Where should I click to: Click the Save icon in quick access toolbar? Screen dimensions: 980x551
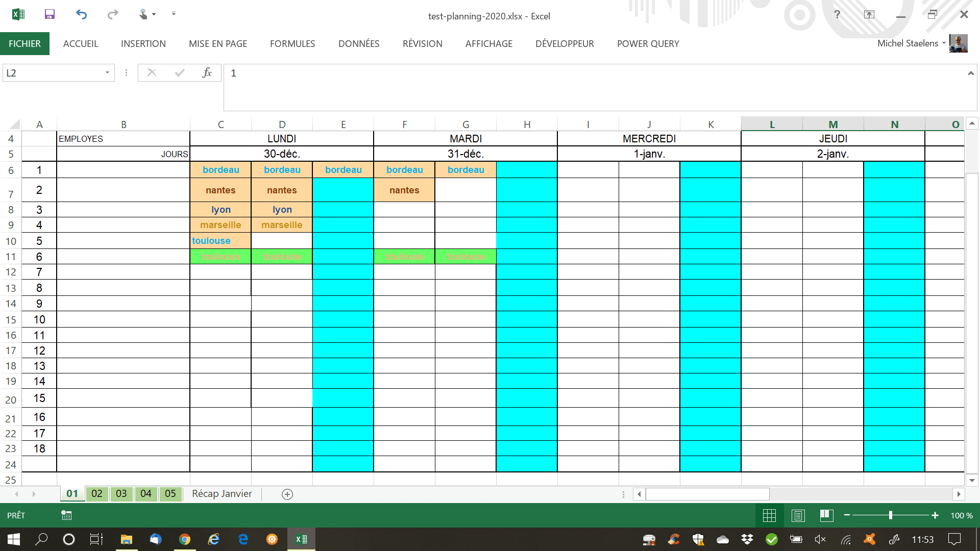click(x=50, y=14)
